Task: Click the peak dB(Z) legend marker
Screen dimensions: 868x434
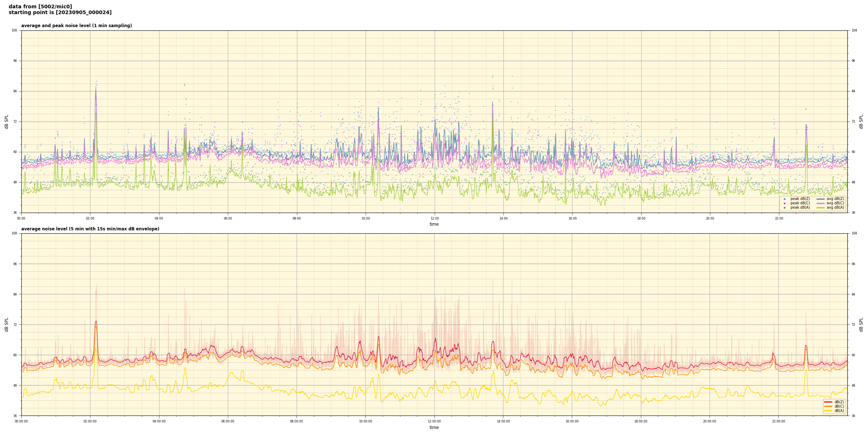Action: 784,199
